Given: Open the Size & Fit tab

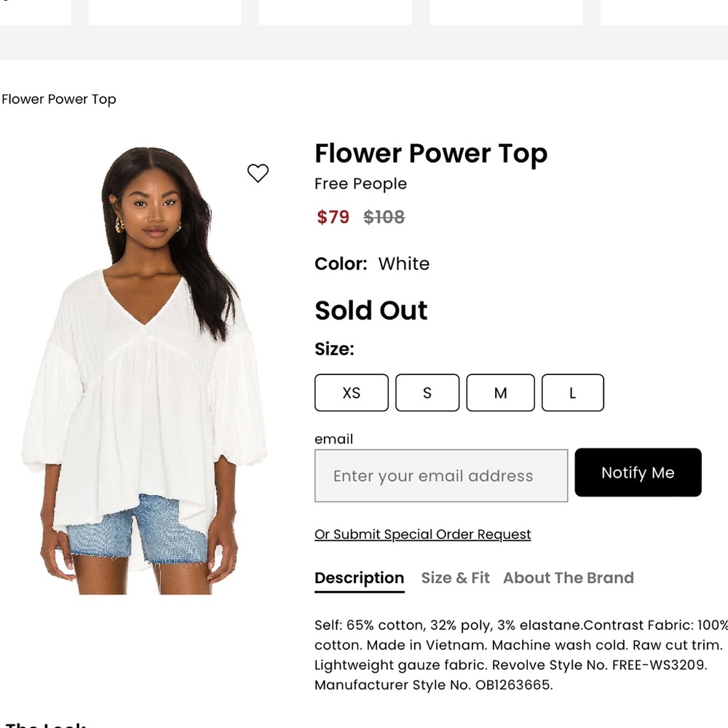Looking at the screenshot, I should pos(455,577).
